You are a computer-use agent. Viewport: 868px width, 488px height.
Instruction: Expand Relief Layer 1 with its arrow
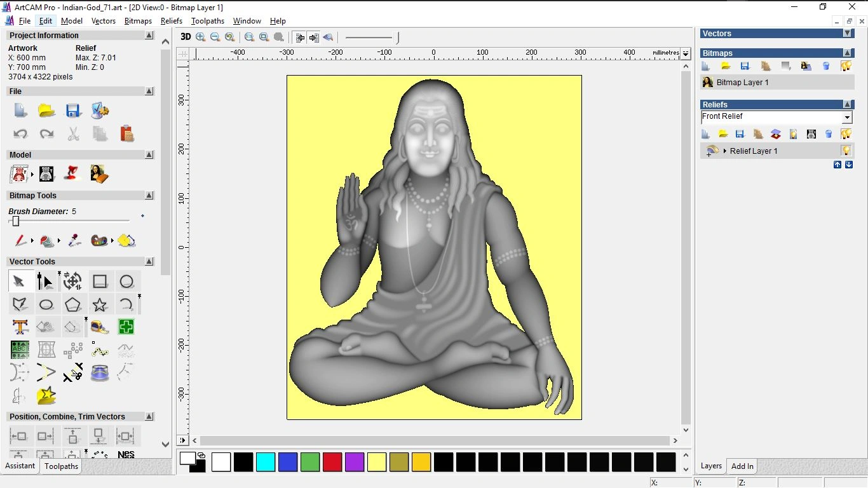point(725,151)
